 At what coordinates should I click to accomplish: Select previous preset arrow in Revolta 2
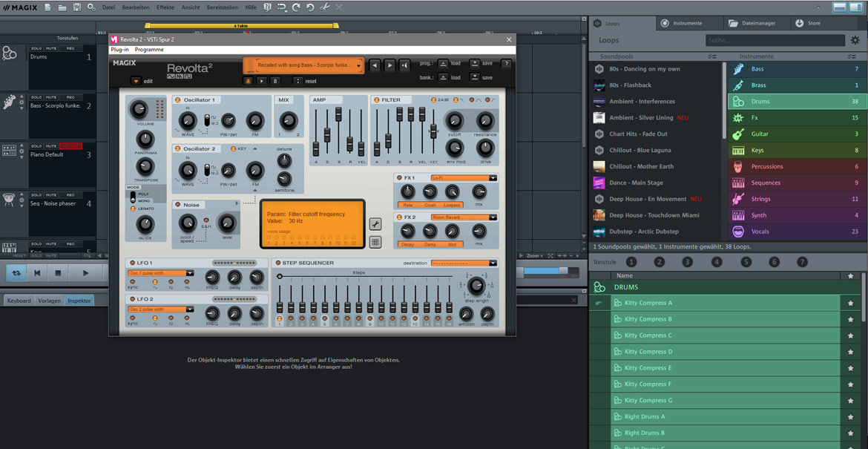[x=375, y=65]
